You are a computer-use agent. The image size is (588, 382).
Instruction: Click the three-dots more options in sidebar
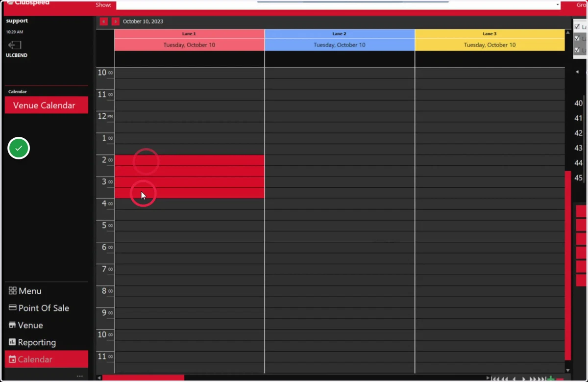[x=80, y=376]
